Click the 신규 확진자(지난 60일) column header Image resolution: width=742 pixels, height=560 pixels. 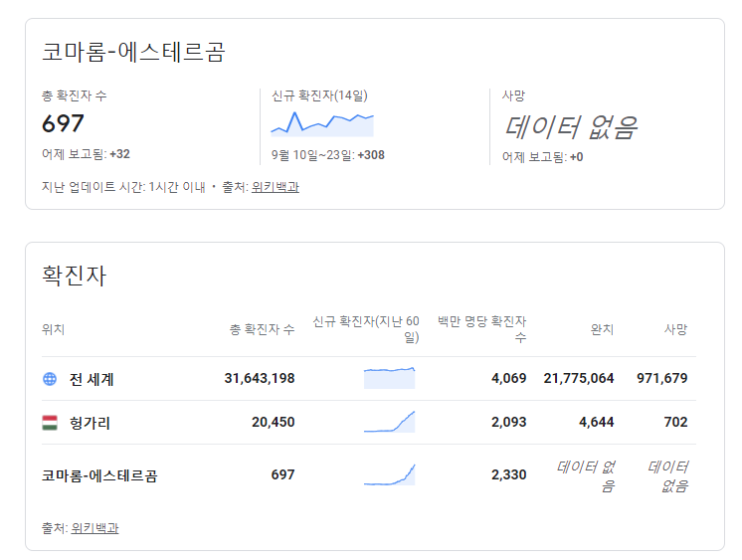coord(366,329)
